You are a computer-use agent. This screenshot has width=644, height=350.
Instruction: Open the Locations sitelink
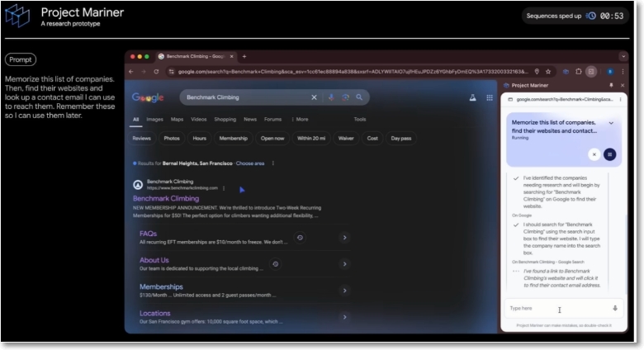pyautogui.click(x=155, y=313)
